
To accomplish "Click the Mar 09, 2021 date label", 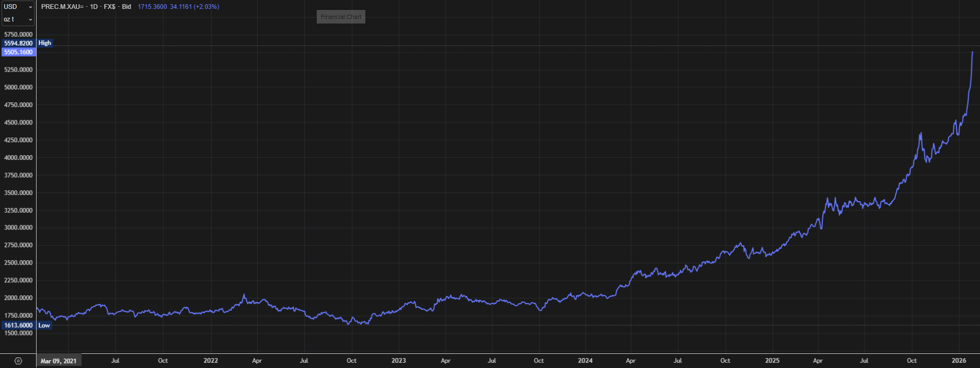I will pos(59,361).
